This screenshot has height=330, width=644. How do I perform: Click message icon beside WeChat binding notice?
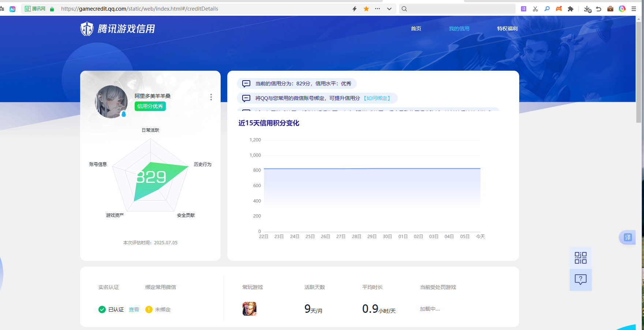[246, 98]
